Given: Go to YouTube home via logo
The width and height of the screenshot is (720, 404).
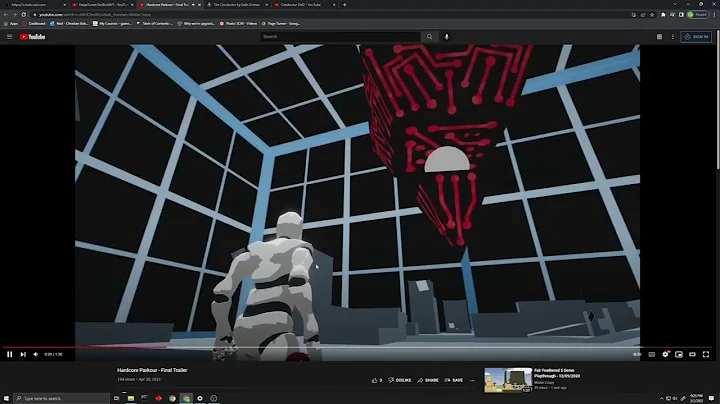Looking at the screenshot, I should [x=32, y=37].
